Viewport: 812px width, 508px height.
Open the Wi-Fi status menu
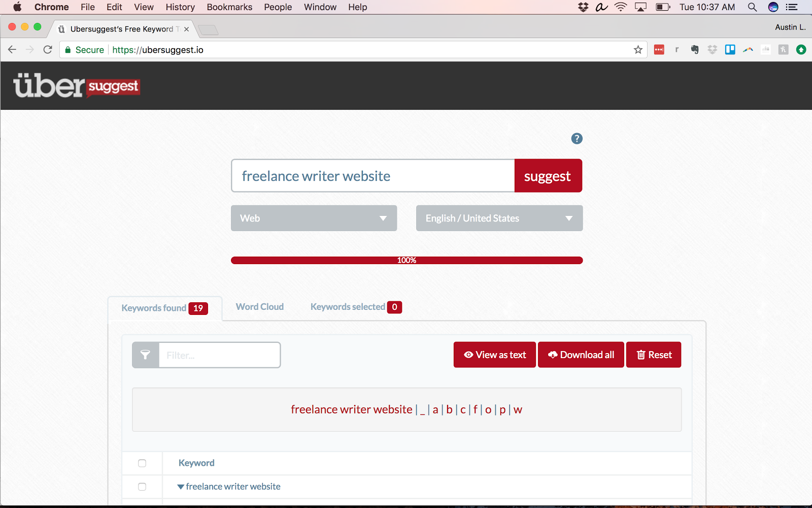621,7
